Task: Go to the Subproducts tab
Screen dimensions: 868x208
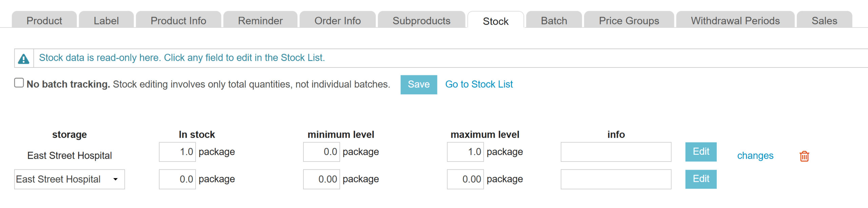Action: pos(421,21)
